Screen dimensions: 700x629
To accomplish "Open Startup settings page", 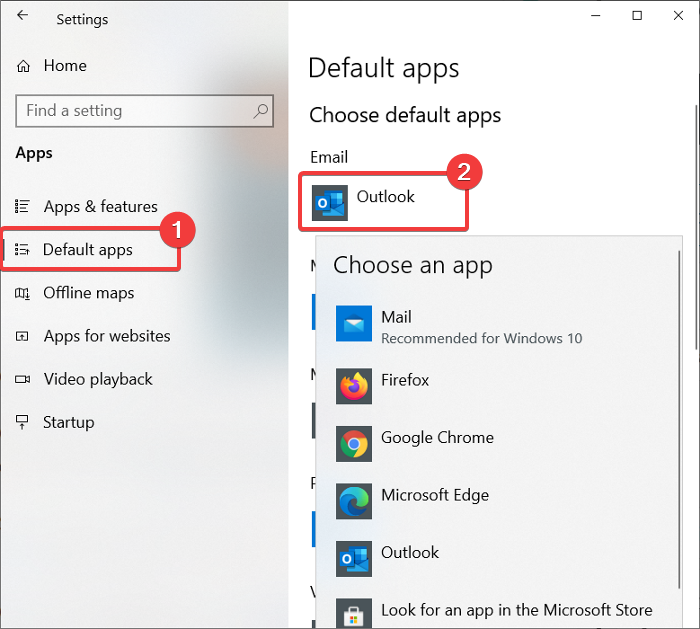I will coord(68,422).
